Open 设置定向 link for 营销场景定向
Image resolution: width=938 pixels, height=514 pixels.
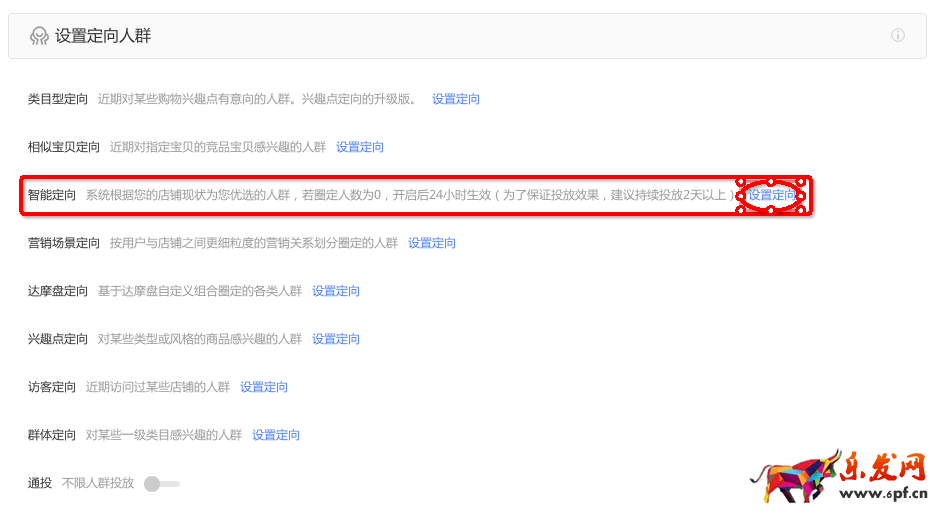coord(432,243)
